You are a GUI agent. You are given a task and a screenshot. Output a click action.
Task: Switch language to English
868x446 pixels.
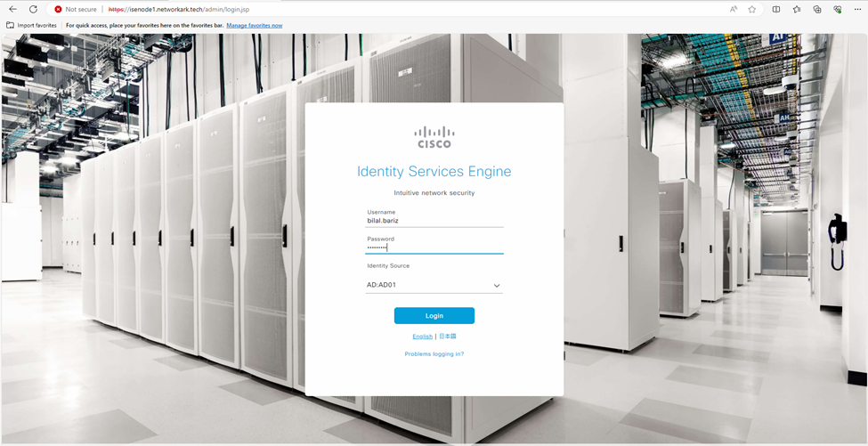pyautogui.click(x=422, y=337)
